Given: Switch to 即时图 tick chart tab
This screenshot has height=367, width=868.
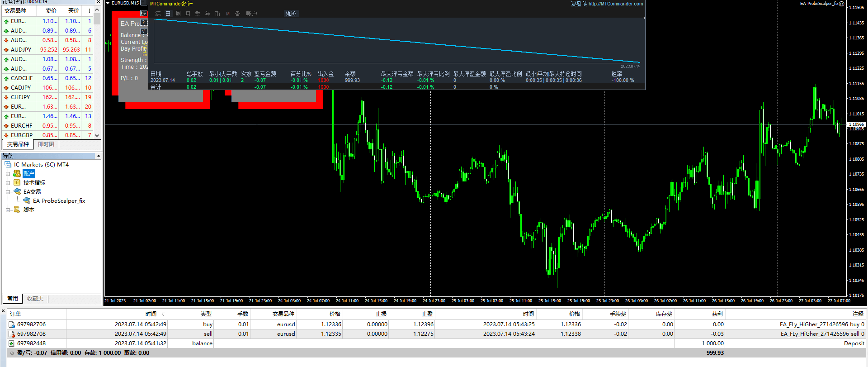Looking at the screenshot, I should click(46, 144).
